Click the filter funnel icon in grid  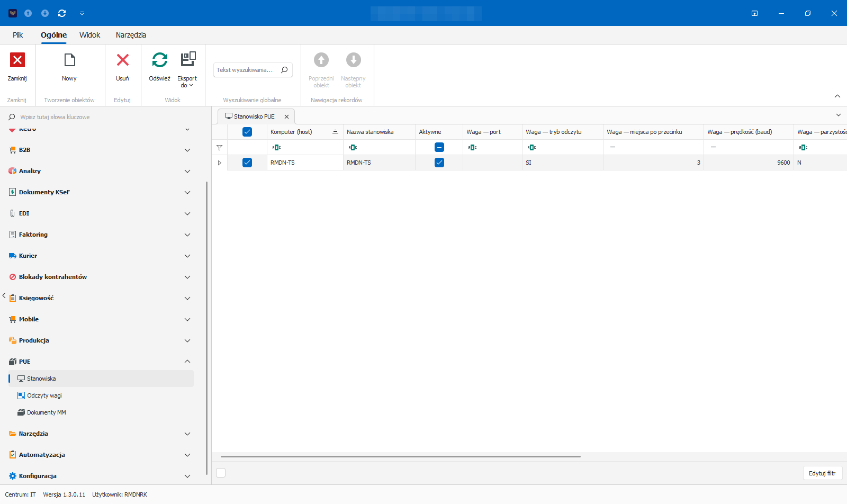click(219, 148)
